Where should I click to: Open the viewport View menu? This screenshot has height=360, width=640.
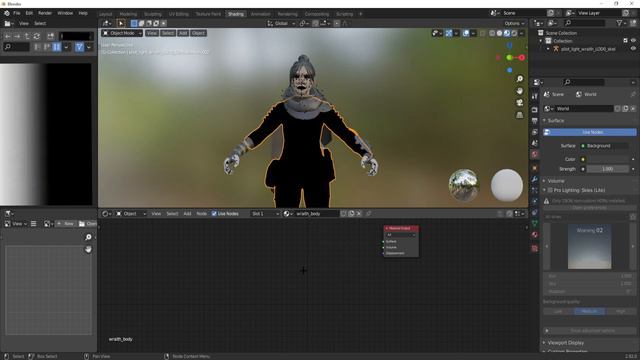coord(152,33)
